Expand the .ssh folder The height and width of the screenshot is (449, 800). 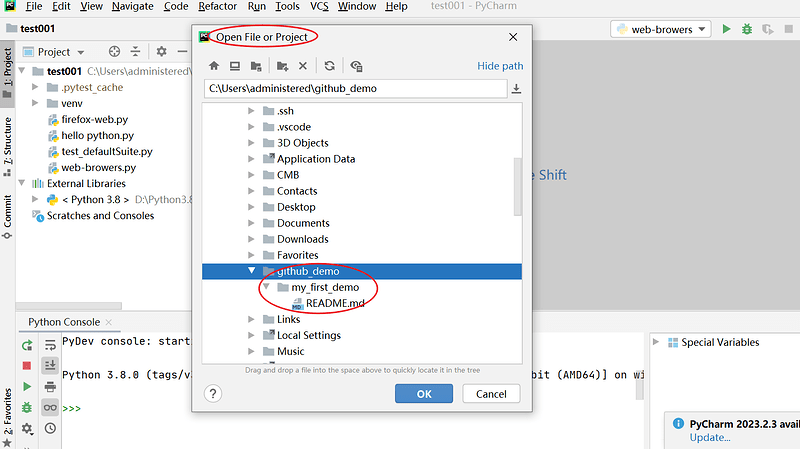251,111
